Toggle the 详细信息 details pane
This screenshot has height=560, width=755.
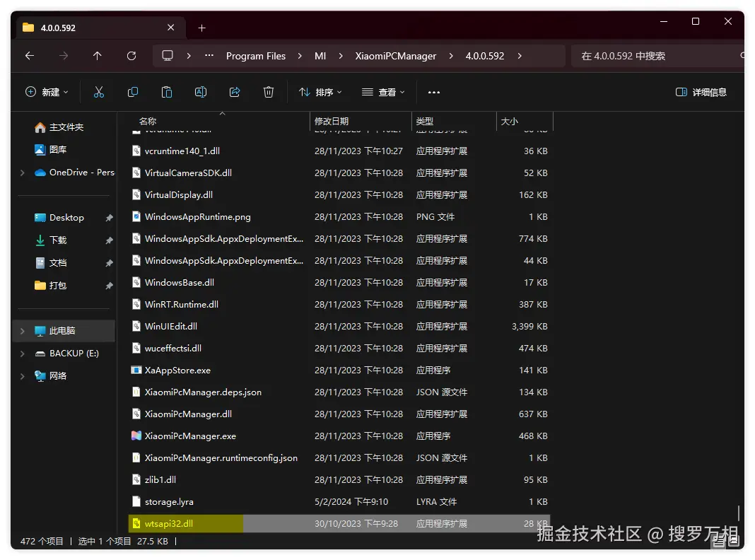coord(701,92)
